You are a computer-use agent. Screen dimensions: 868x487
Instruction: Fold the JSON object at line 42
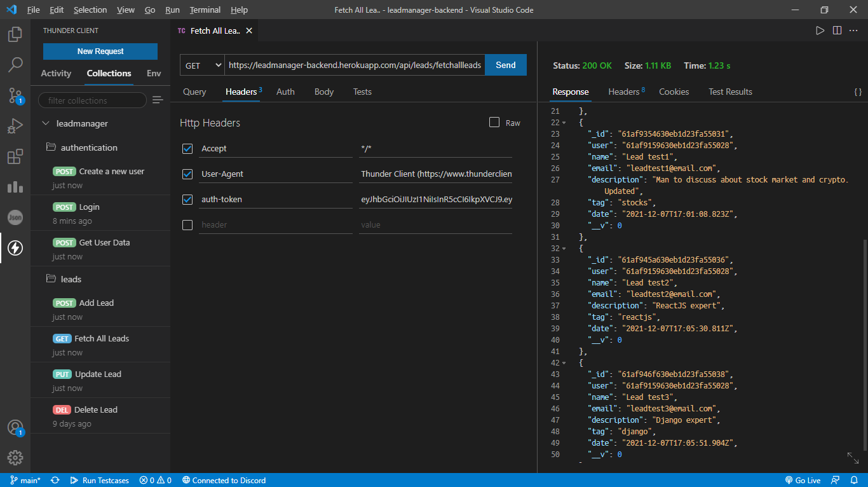tap(564, 363)
